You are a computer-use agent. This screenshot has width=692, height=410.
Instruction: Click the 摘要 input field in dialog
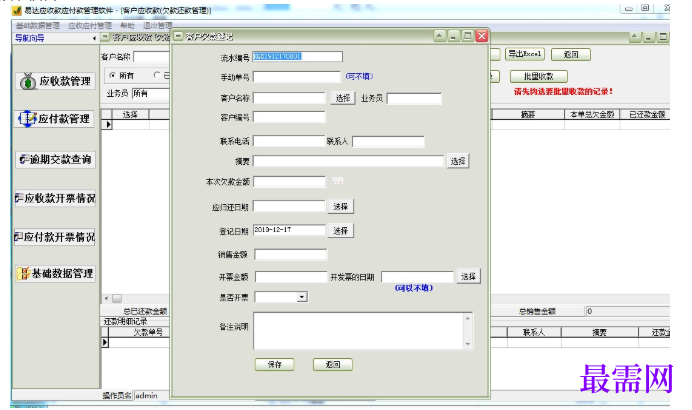[348, 161]
